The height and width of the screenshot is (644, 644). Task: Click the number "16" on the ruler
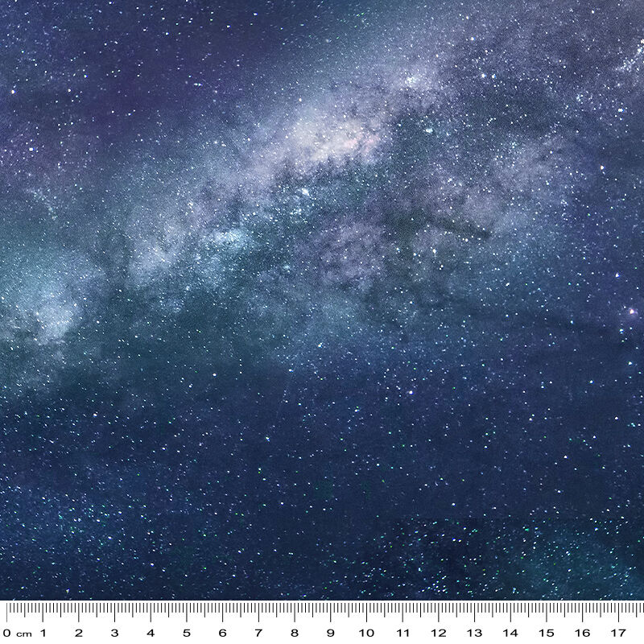click(x=582, y=633)
